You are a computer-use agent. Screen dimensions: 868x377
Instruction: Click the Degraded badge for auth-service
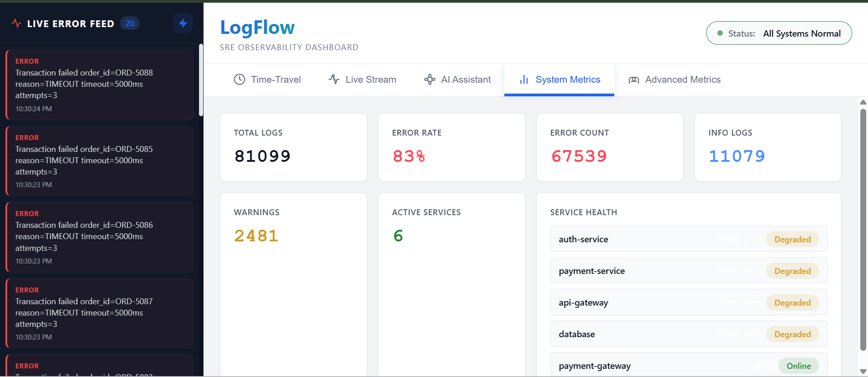tap(792, 239)
